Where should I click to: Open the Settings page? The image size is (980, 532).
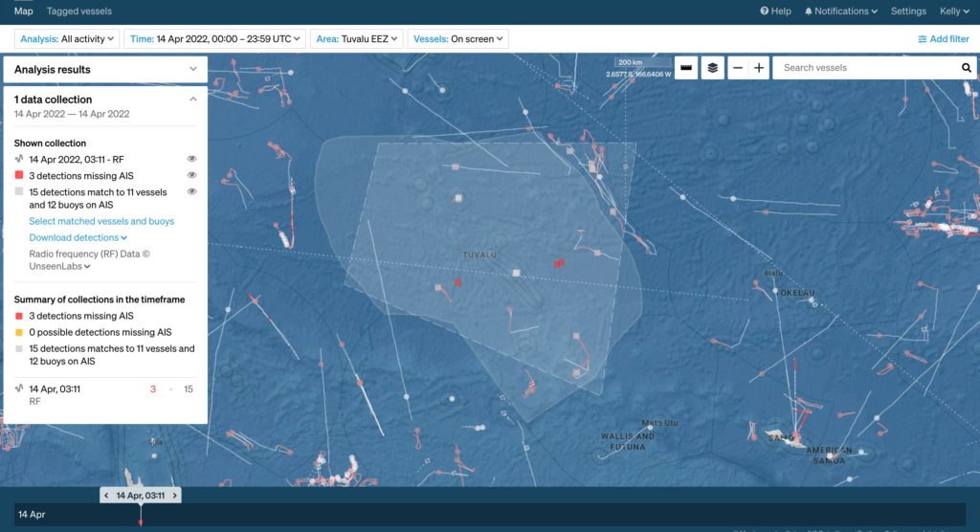click(908, 11)
